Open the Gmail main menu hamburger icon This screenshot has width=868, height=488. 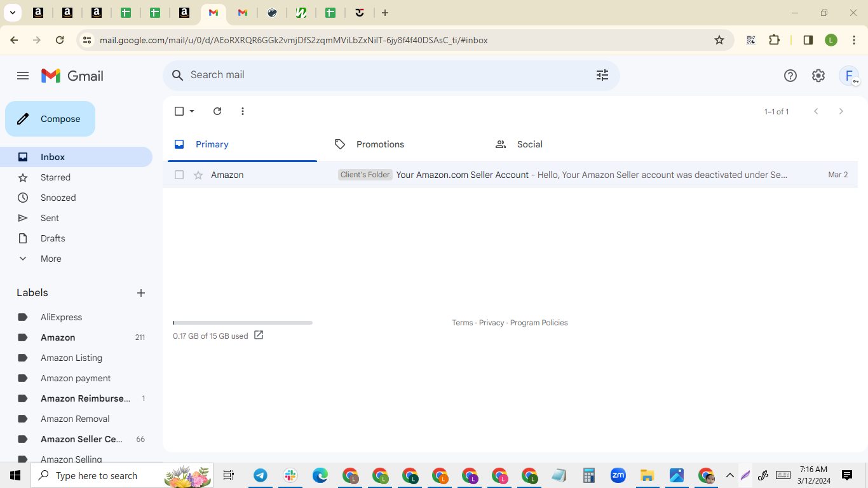[x=23, y=76]
